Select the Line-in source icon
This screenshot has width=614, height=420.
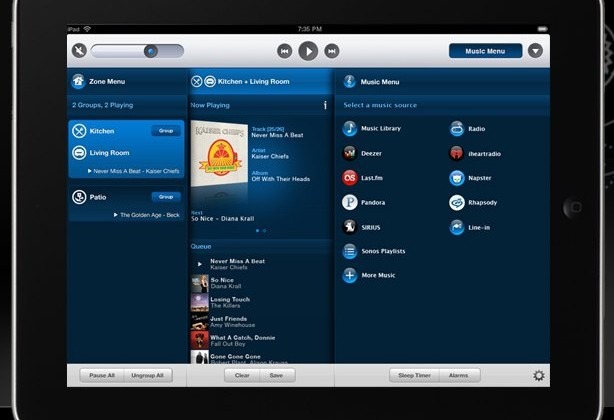point(457,227)
